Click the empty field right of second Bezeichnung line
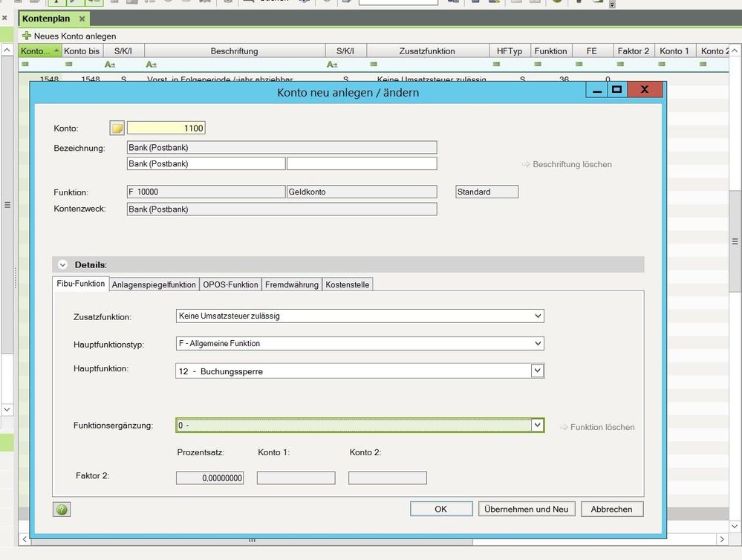This screenshot has width=742, height=560. coord(362,163)
